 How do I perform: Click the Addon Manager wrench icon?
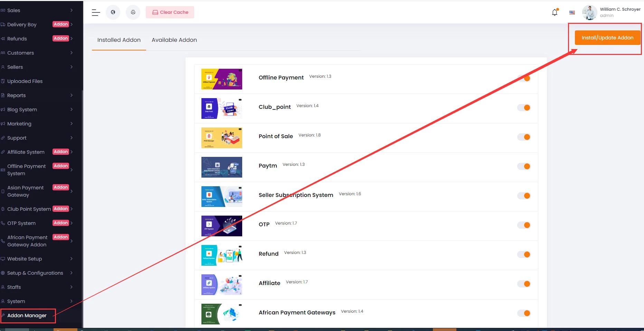tap(3, 315)
